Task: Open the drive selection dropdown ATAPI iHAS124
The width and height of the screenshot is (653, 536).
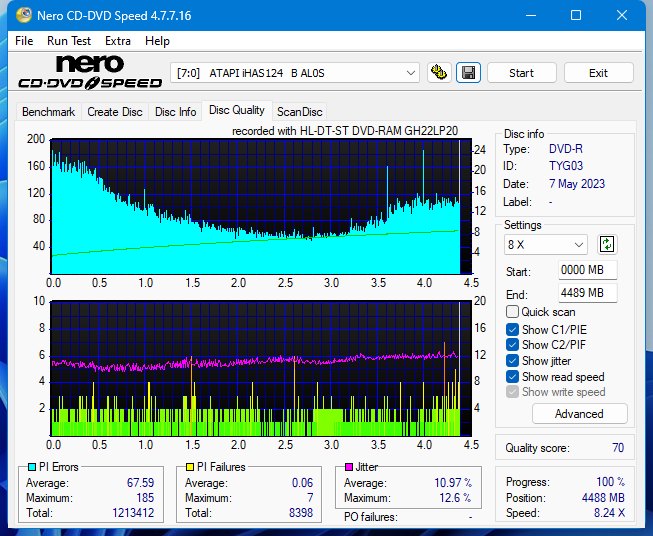Action: (x=297, y=73)
